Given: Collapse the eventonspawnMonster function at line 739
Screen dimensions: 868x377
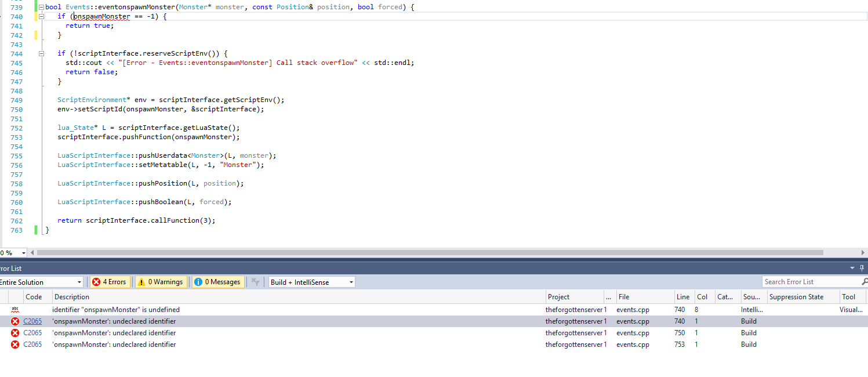Looking at the screenshot, I should click(41, 7).
